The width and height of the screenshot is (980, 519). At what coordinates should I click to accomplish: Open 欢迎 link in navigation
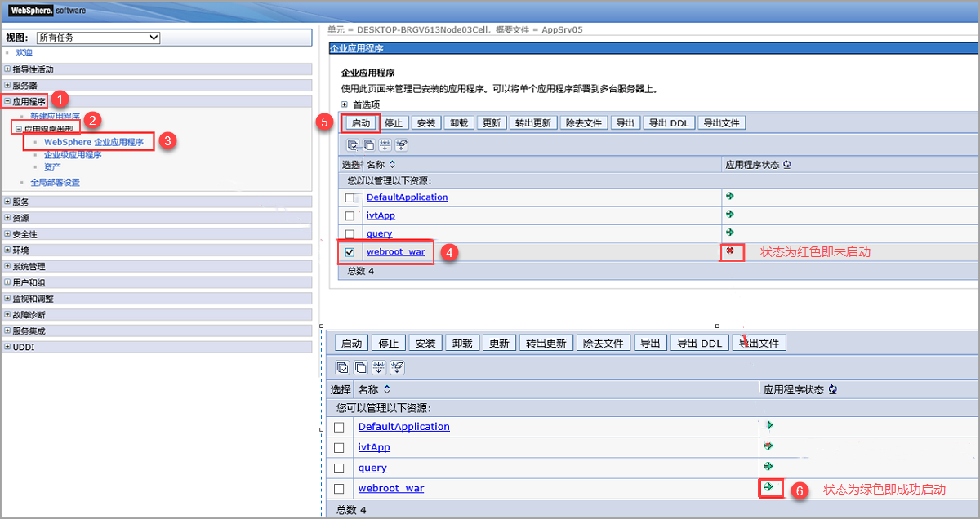[x=24, y=52]
